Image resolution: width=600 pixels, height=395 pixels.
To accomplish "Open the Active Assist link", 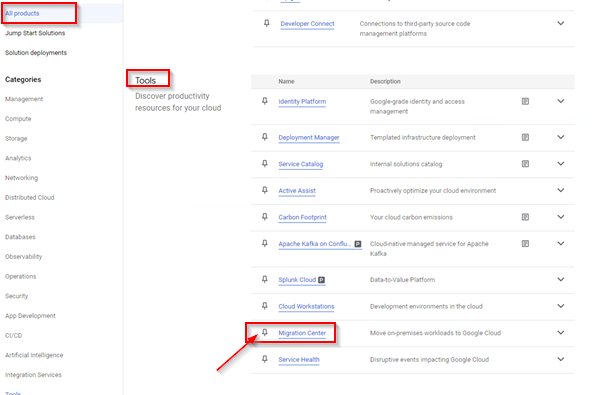I will click(x=297, y=191).
